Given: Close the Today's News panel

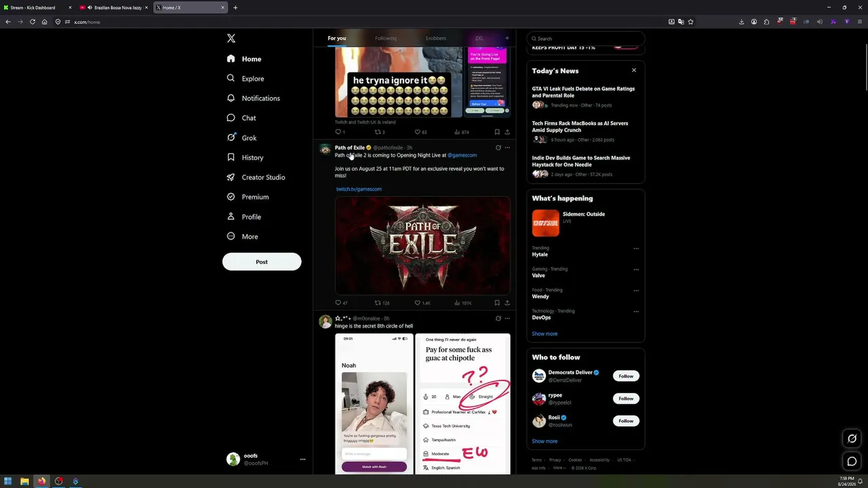Looking at the screenshot, I should click(x=634, y=70).
